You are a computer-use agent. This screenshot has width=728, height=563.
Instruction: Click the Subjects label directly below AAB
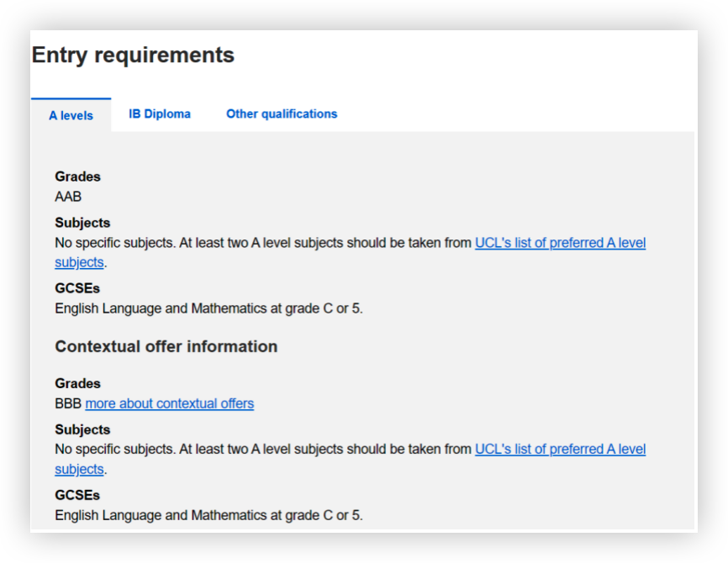click(x=82, y=223)
